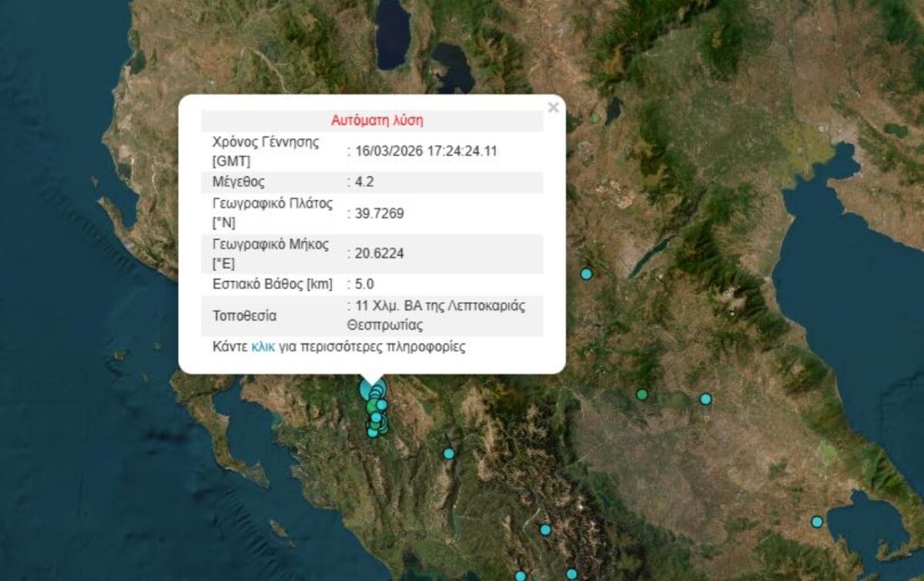Select the cyan marker right of the green marker
Viewport: 924px width, 581px height.
click(x=705, y=398)
